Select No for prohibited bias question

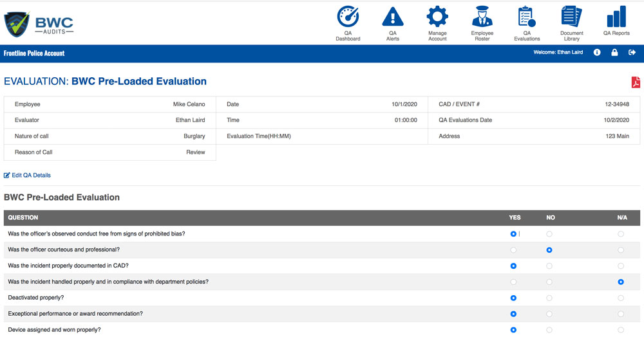tap(549, 234)
